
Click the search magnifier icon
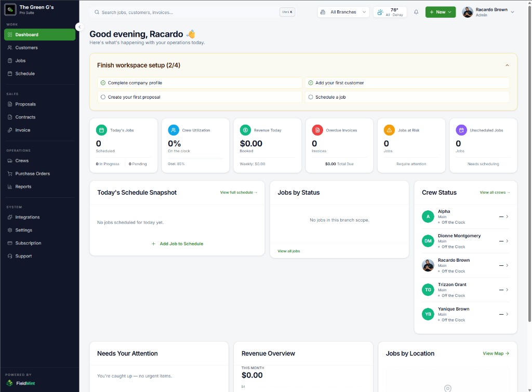pos(97,12)
